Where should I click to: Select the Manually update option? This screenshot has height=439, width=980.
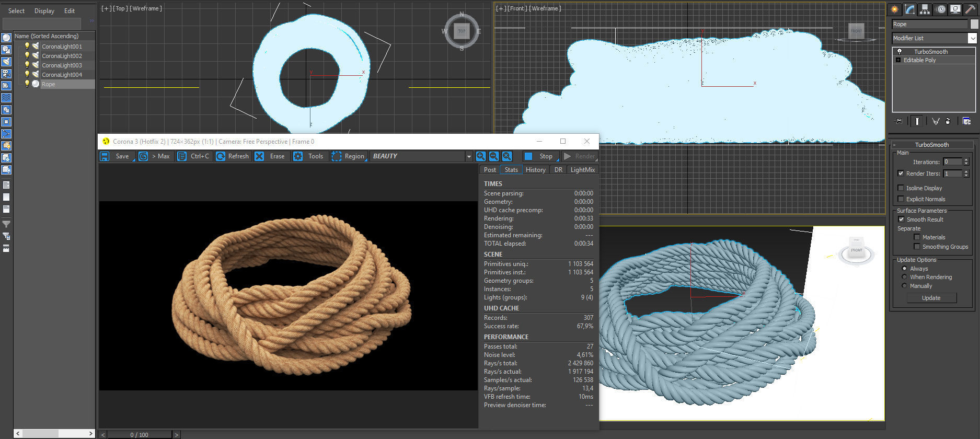point(905,285)
